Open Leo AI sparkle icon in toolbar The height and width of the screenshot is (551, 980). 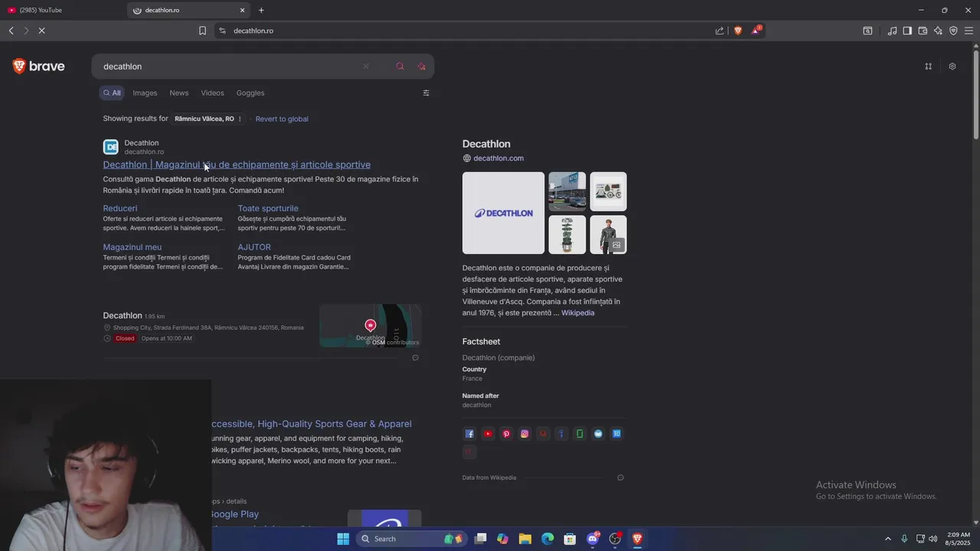[x=938, y=31]
